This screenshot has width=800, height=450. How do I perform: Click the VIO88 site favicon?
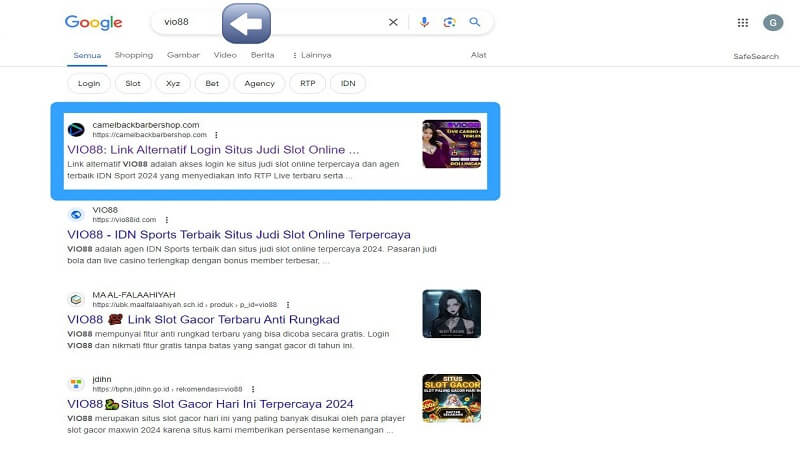pos(76,214)
